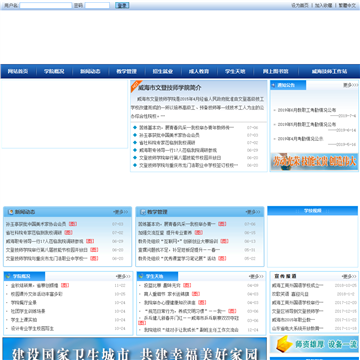
Task: Click the icon beside 教学管理 panel title
Action: pyautogui.click(x=143, y=212)
